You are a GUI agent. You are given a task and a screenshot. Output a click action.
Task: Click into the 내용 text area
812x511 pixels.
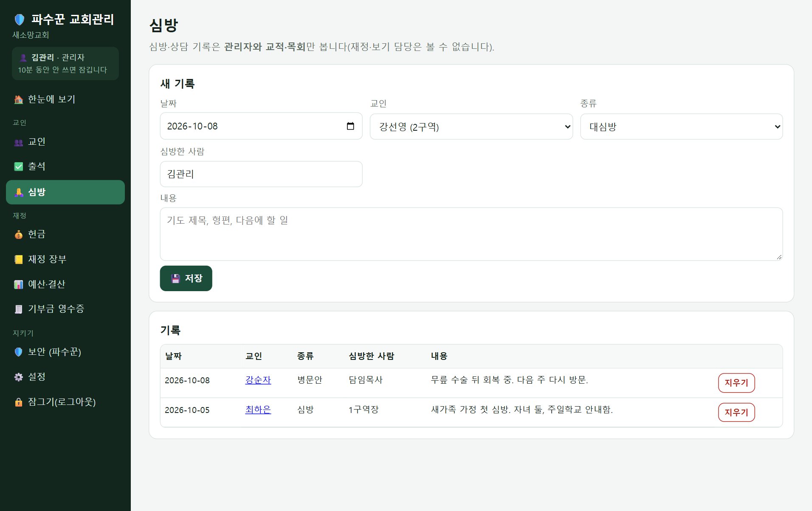pyautogui.click(x=471, y=234)
